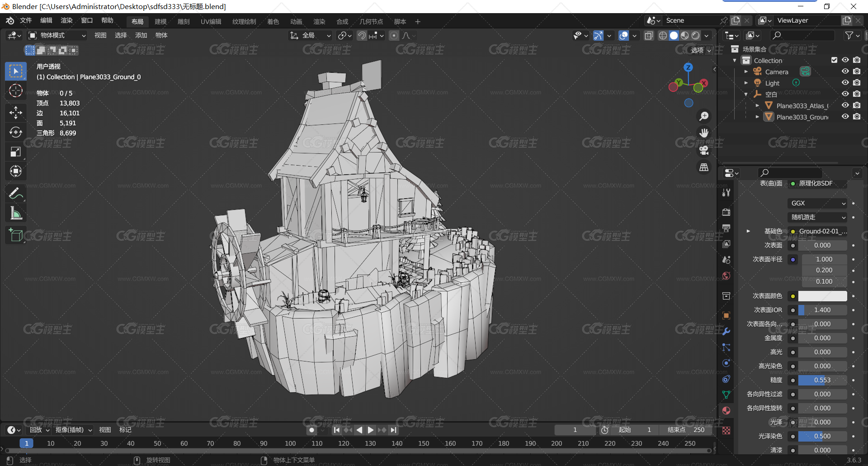
Task: Select the Transform tool
Action: click(x=16, y=171)
